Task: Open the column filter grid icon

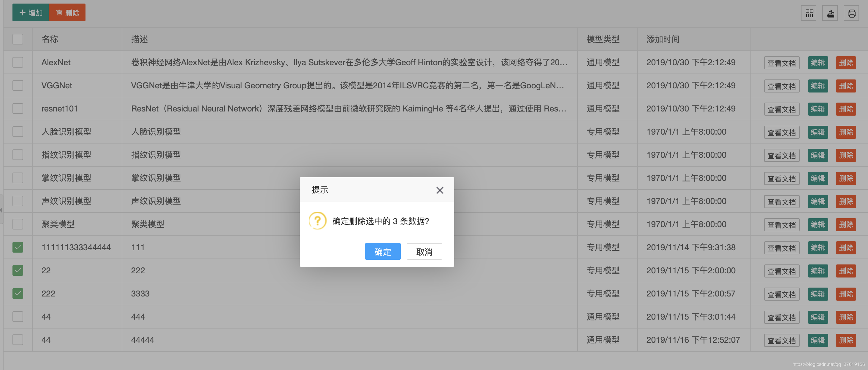Action: click(x=809, y=13)
